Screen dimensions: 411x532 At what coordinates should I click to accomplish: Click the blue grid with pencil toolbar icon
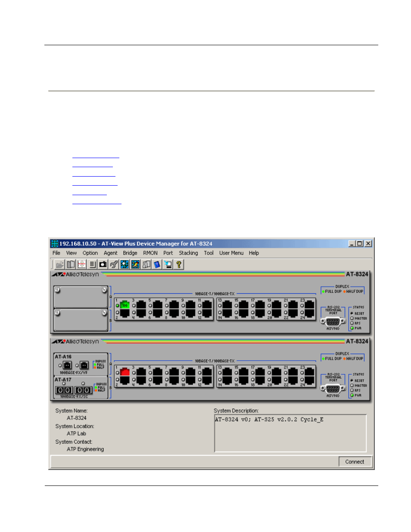pos(135,264)
